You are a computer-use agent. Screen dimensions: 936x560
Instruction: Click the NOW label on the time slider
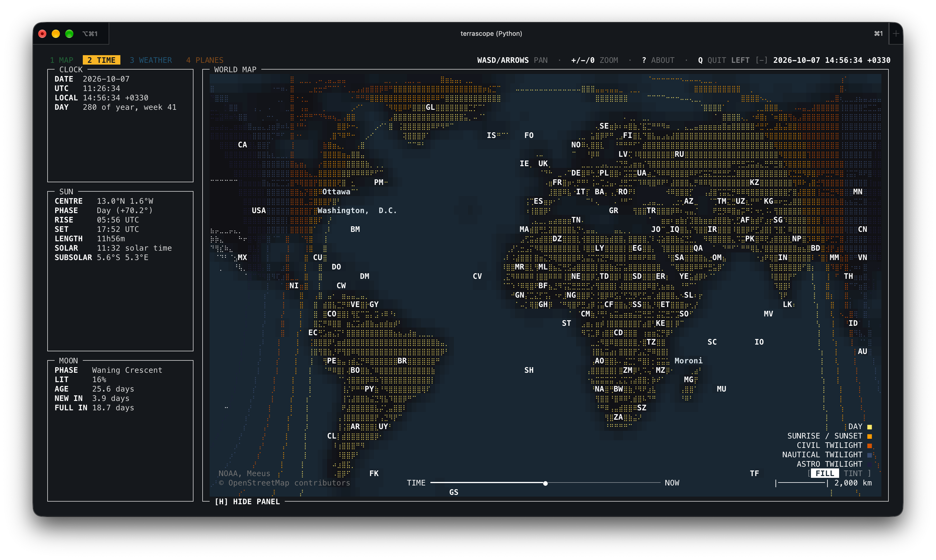click(672, 483)
